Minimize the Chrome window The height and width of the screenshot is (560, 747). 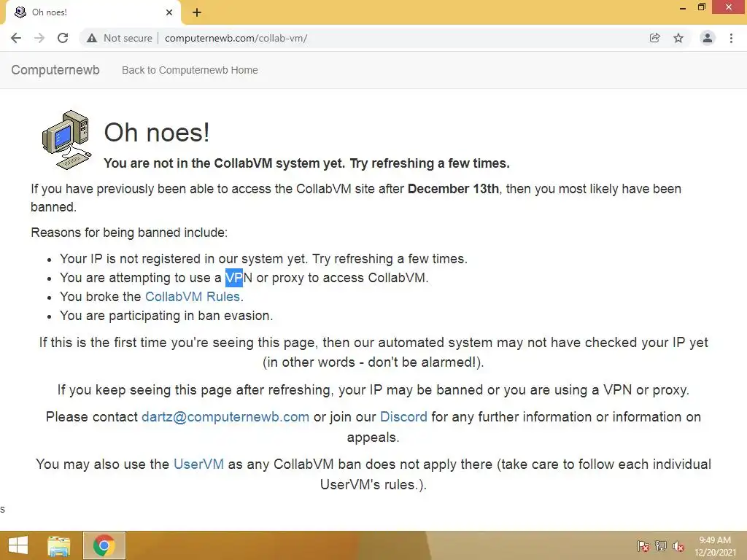[x=682, y=7]
